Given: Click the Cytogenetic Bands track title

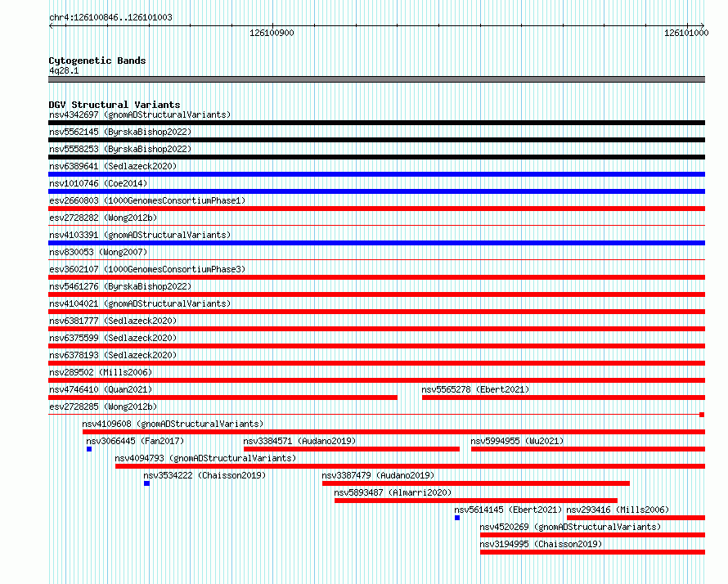Looking at the screenshot, I should coord(97,61).
